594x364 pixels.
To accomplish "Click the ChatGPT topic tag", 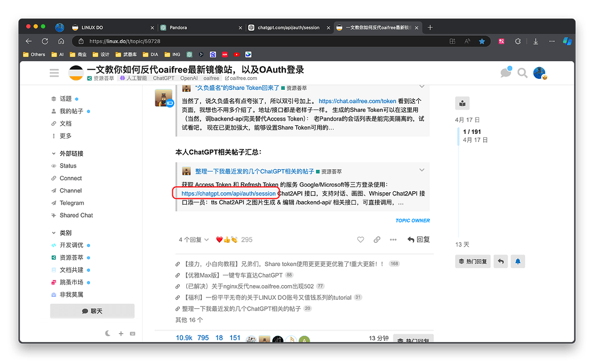I will 163,78.
